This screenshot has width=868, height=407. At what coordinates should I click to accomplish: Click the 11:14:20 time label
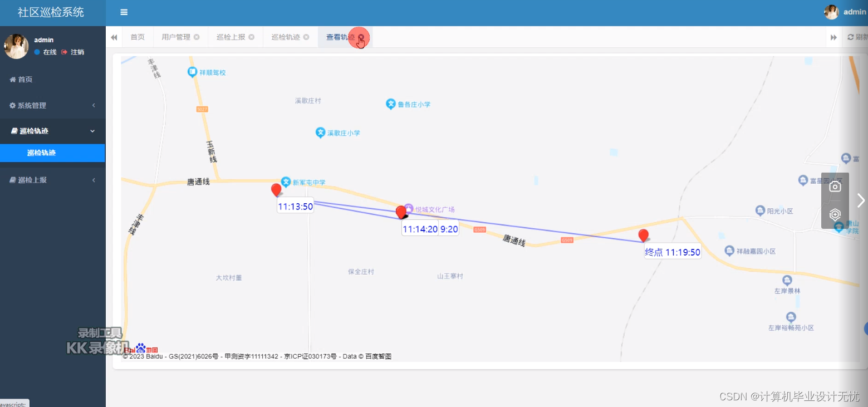[420, 229]
